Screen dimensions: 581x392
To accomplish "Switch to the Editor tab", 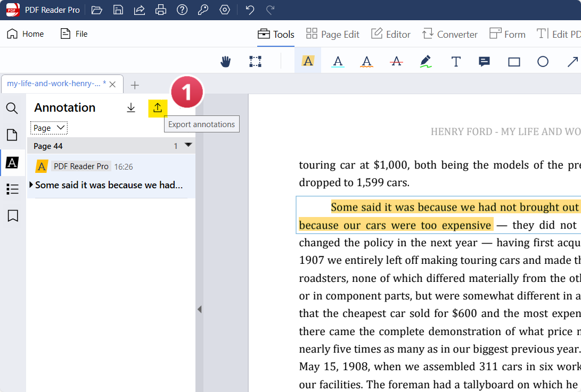I will [391, 35].
